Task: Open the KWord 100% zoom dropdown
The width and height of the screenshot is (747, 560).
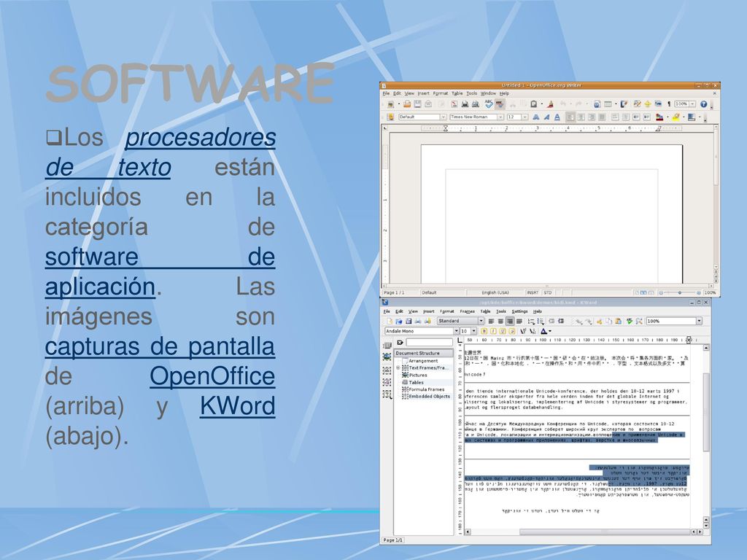Action: (699, 321)
